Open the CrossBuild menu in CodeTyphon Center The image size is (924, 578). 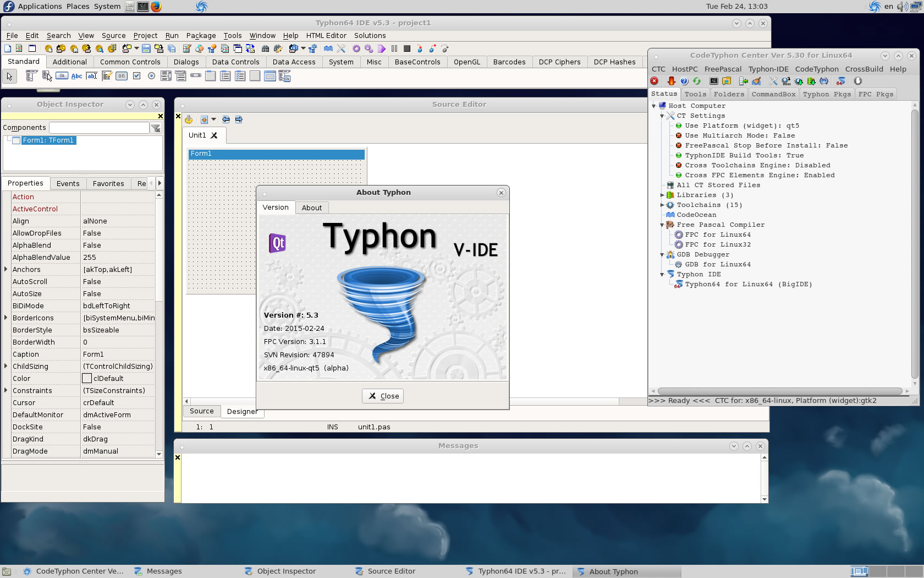click(x=864, y=69)
